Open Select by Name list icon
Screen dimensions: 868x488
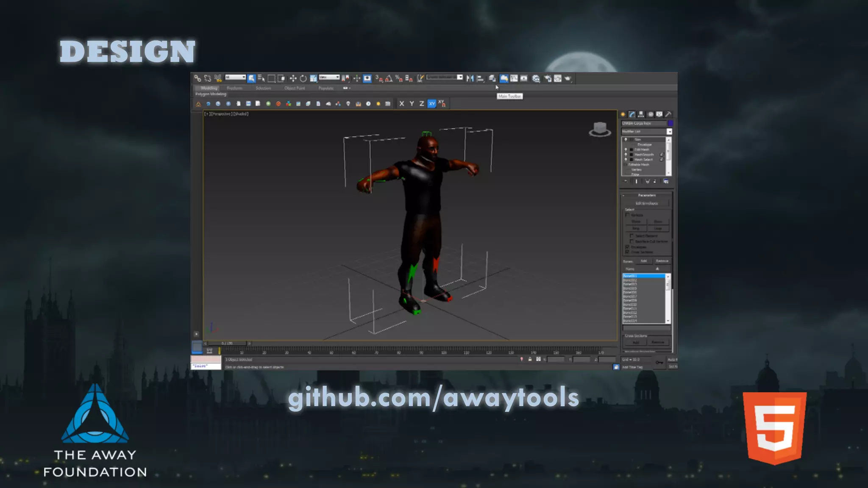261,78
